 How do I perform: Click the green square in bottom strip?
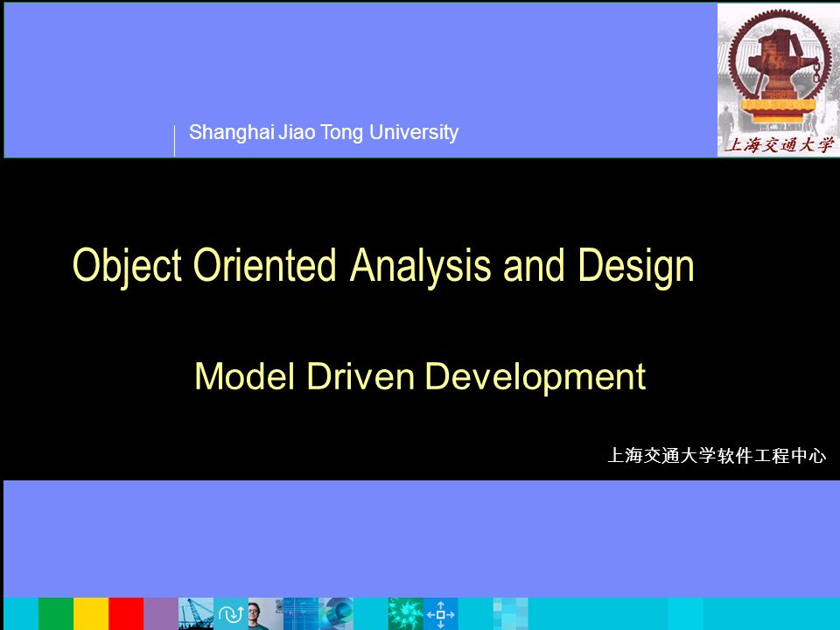56,613
